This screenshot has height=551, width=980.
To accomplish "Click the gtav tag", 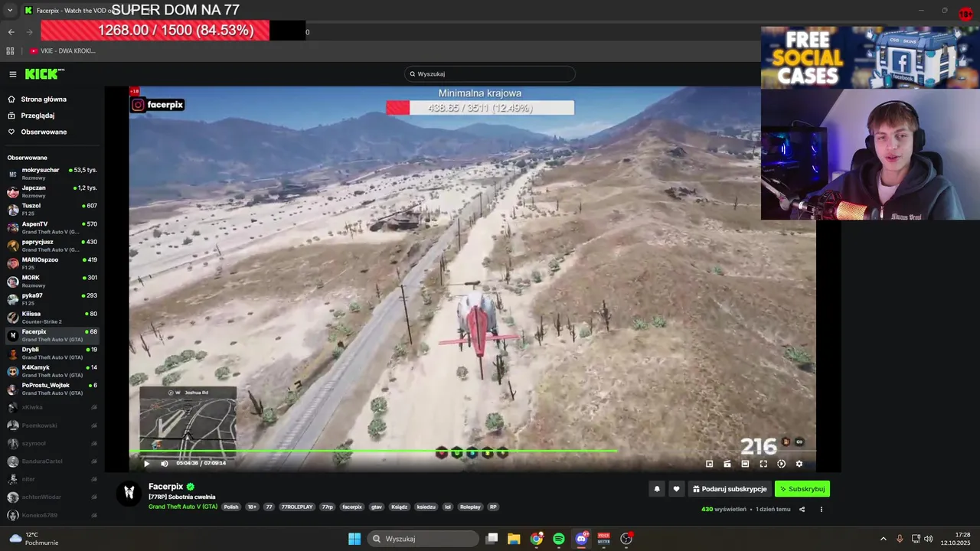I will [x=377, y=507].
